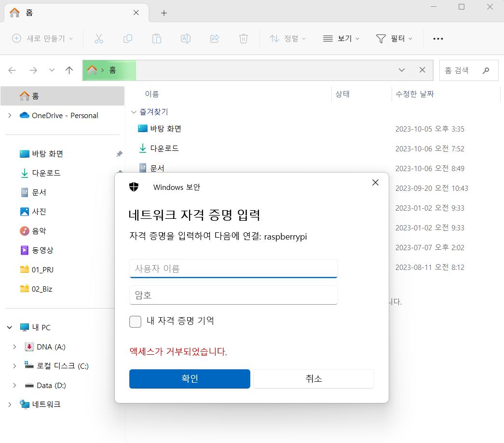The width and height of the screenshot is (504, 443).
Task: Click 홈 breadcrumb in address bar
Action: [x=112, y=70]
